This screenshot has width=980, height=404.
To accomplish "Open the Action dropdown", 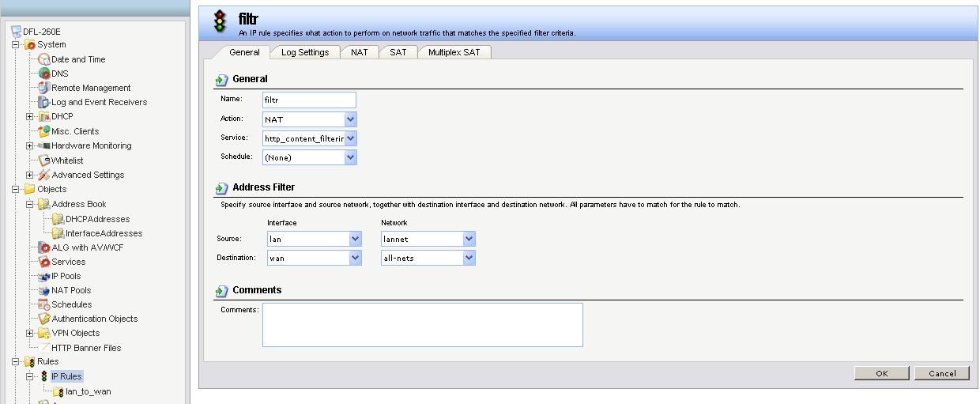I will click(x=351, y=119).
